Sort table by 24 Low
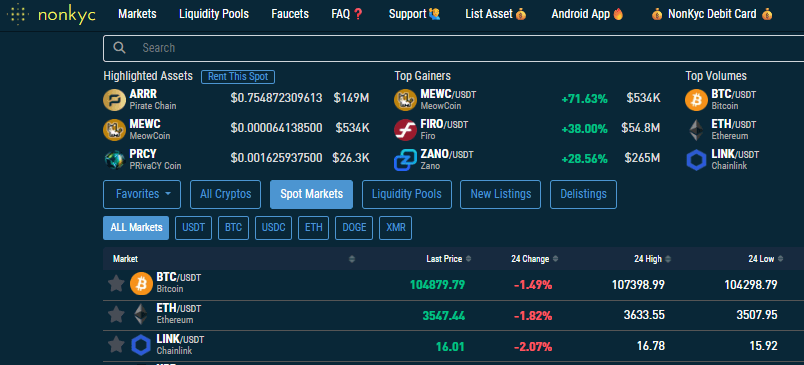 pyautogui.click(x=766, y=259)
